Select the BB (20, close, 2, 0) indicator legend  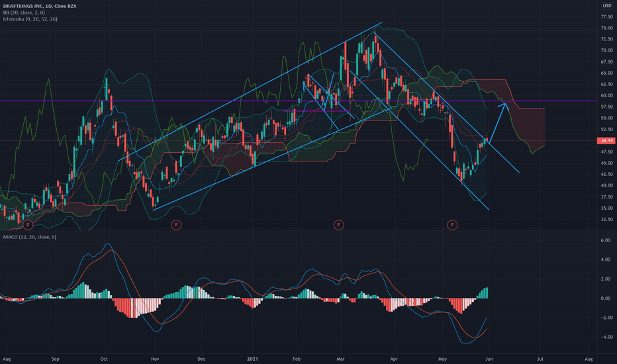click(x=24, y=13)
